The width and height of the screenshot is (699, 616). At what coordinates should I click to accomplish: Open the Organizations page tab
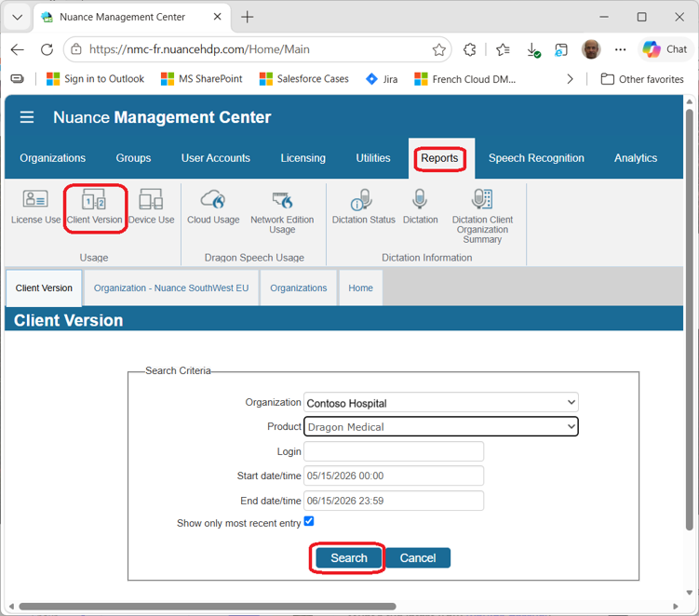298,288
